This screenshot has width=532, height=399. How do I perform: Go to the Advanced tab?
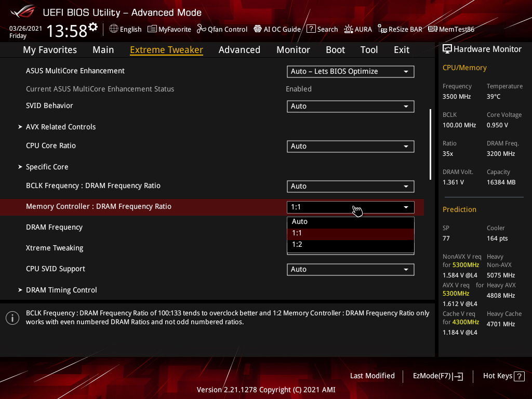(x=240, y=50)
